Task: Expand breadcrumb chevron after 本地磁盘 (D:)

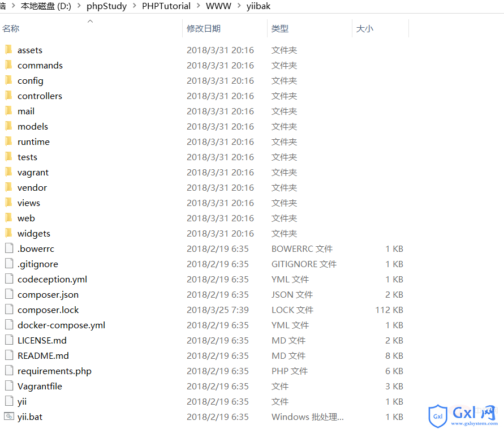Action: tap(79, 6)
